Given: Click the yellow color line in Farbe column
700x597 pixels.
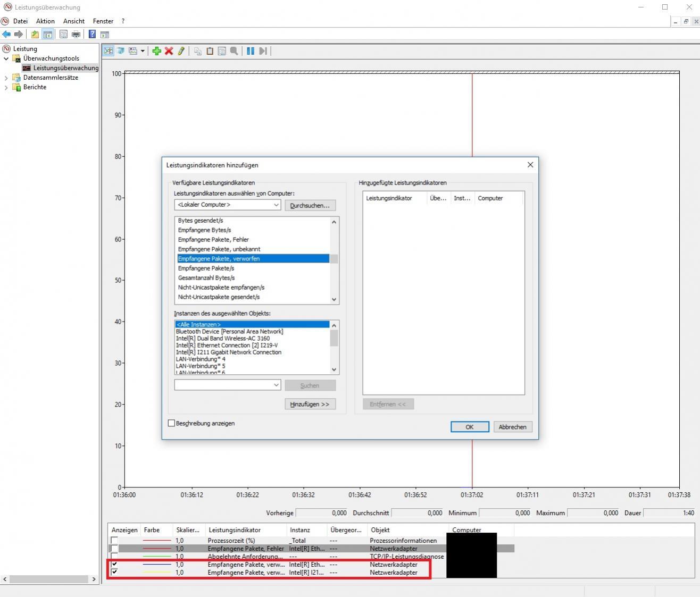Looking at the screenshot, I should point(157,572).
